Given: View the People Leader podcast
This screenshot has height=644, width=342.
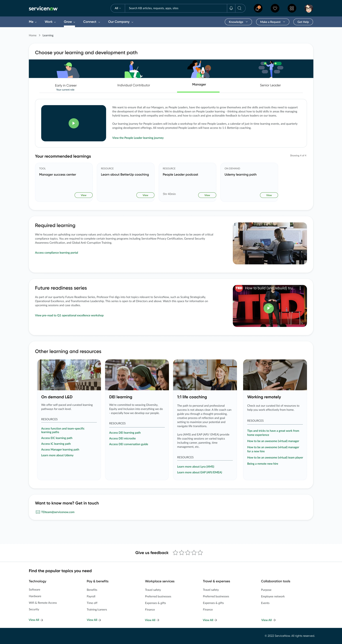Looking at the screenshot, I should click(x=207, y=195).
